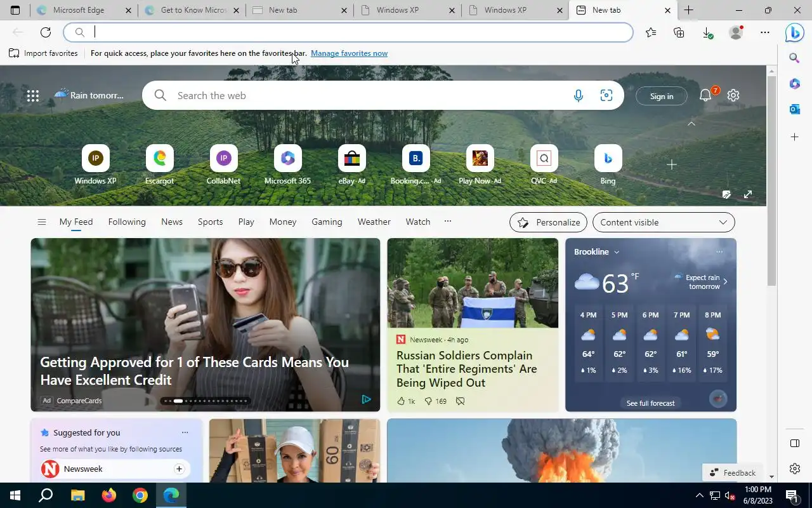Open the Collections icon in the toolbar

click(x=679, y=32)
